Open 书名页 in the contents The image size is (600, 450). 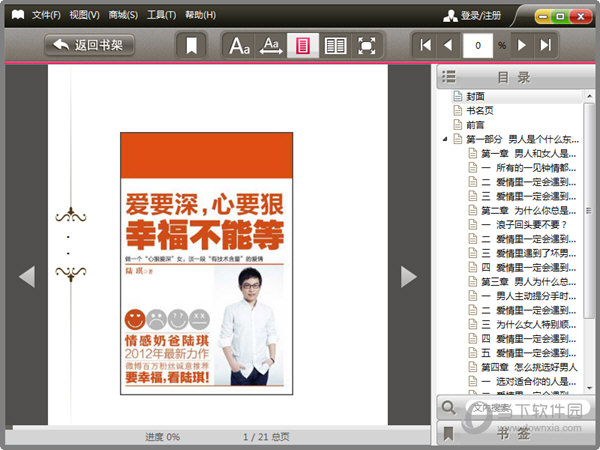[480, 111]
